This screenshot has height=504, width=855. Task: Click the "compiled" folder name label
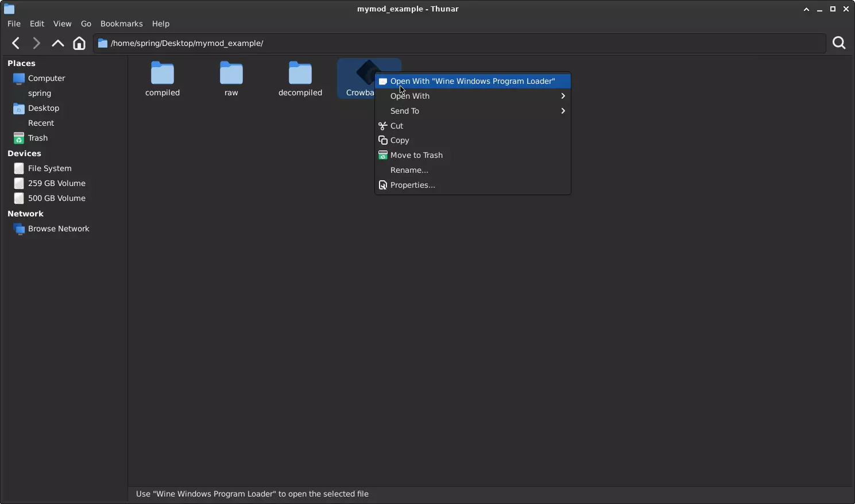[163, 92]
